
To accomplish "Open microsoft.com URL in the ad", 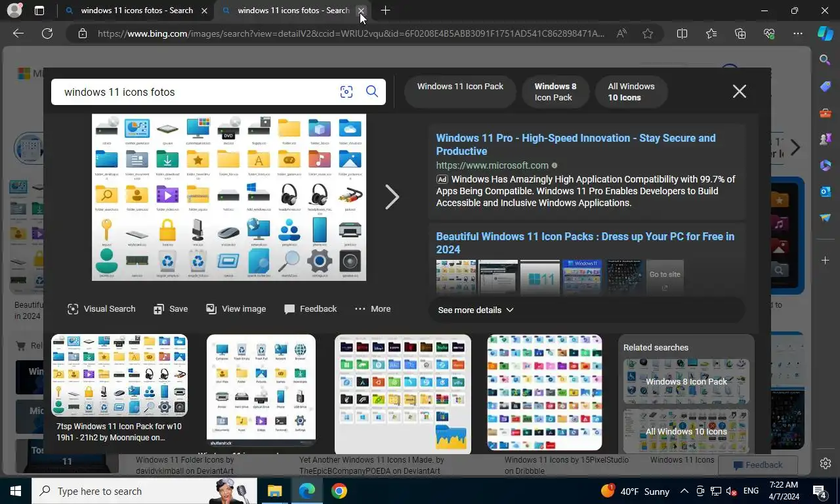I will (x=492, y=165).
